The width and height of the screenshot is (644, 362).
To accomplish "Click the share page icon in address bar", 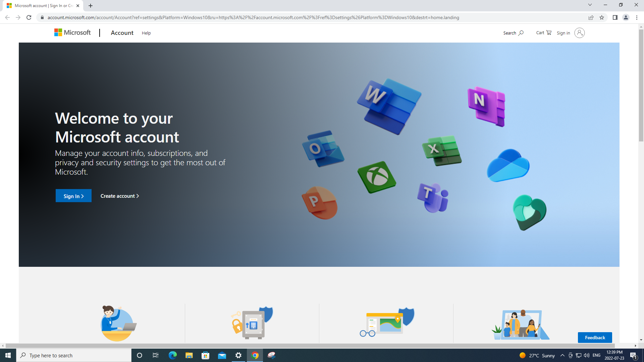I will pyautogui.click(x=591, y=17).
